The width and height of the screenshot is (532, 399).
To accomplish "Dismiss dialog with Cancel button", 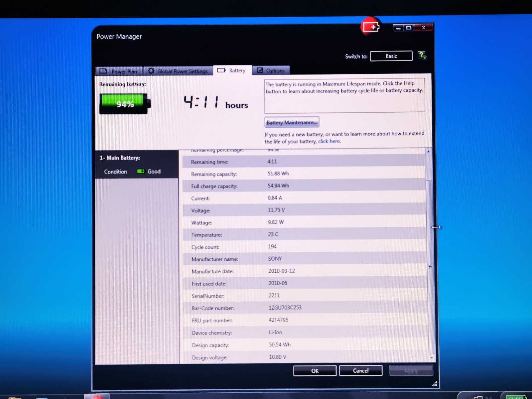I will tap(361, 370).
